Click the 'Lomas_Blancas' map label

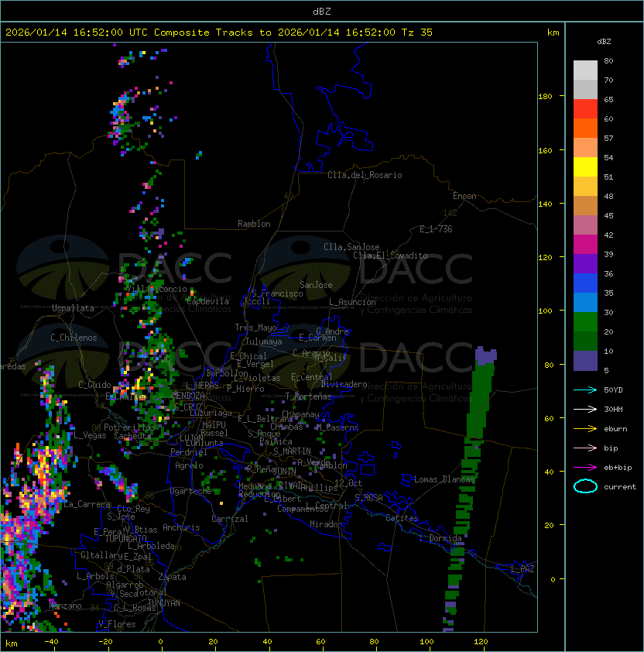tap(444, 479)
